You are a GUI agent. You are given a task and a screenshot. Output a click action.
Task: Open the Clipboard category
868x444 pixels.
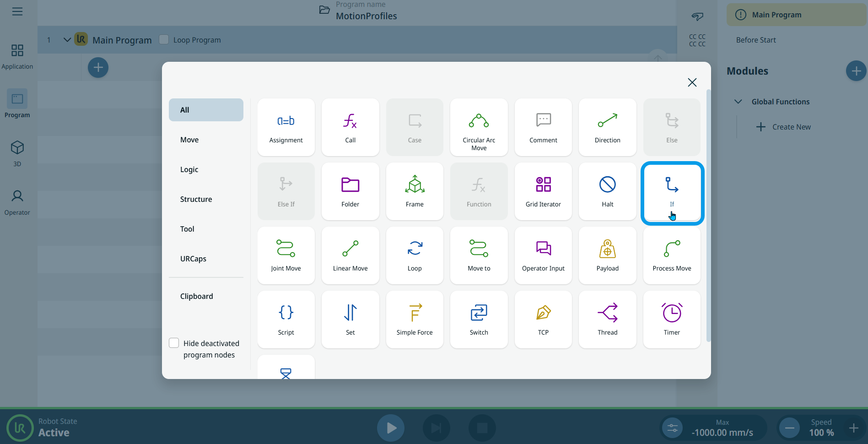pyautogui.click(x=196, y=296)
